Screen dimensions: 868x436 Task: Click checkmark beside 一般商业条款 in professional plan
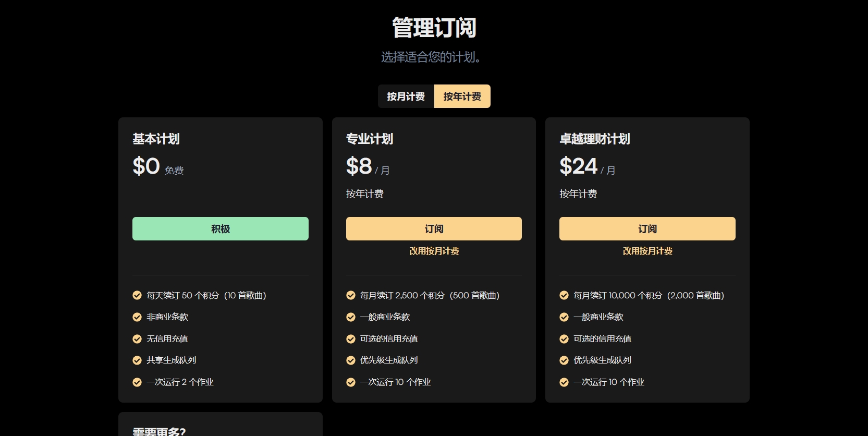351,317
